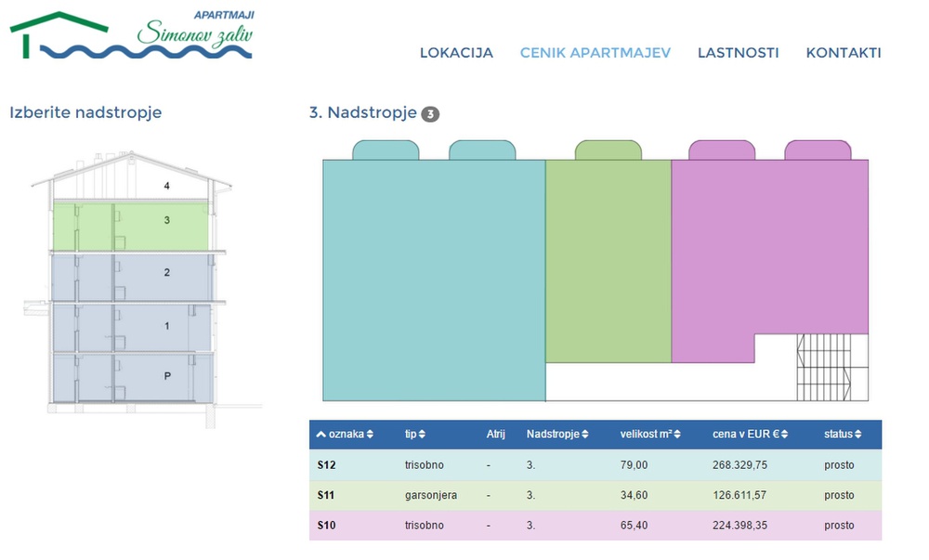Select ground floor P in building section
929x560 pixels.
coord(131,377)
